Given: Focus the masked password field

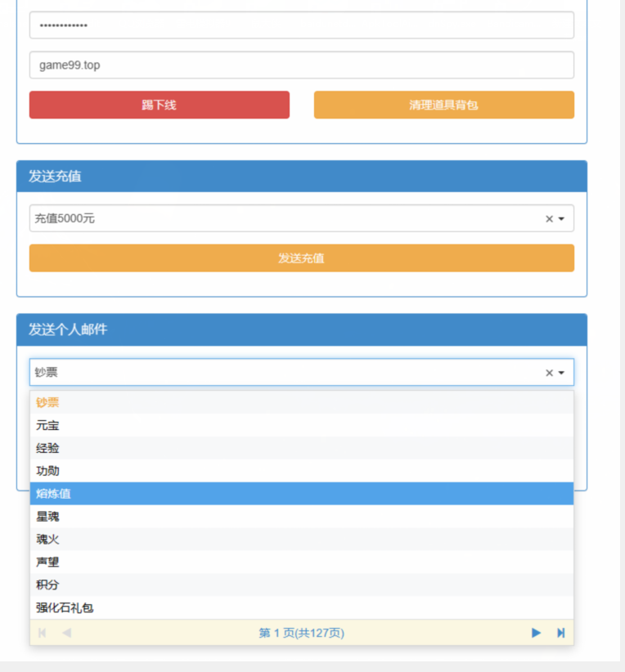Looking at the screenshot, I should pyautogui.click(x=301, y=25).
